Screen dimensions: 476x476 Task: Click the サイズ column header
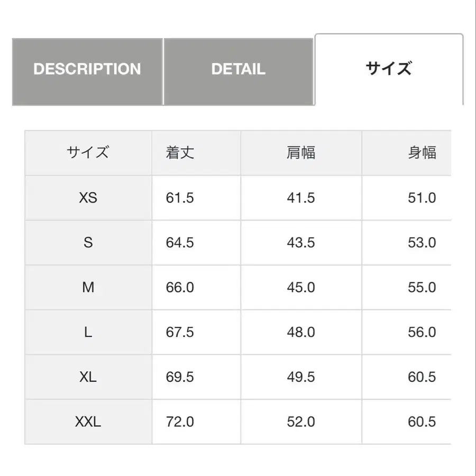[x=88, y=153]
